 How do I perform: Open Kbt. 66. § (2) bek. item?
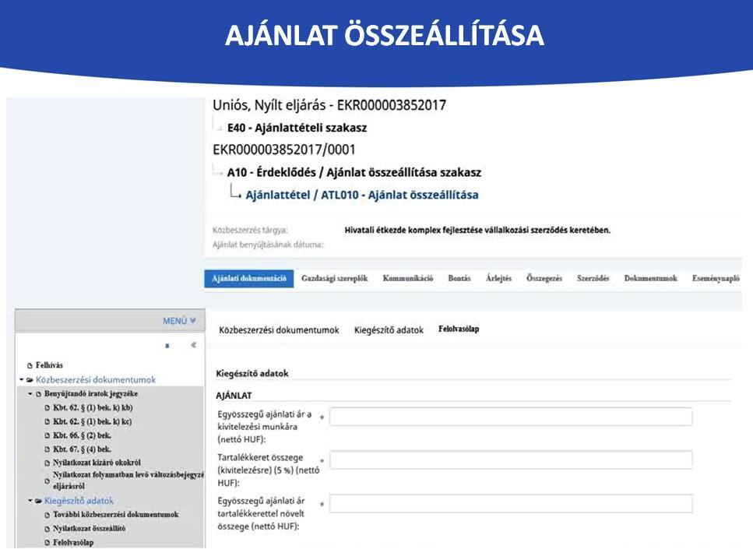(82, 435)
